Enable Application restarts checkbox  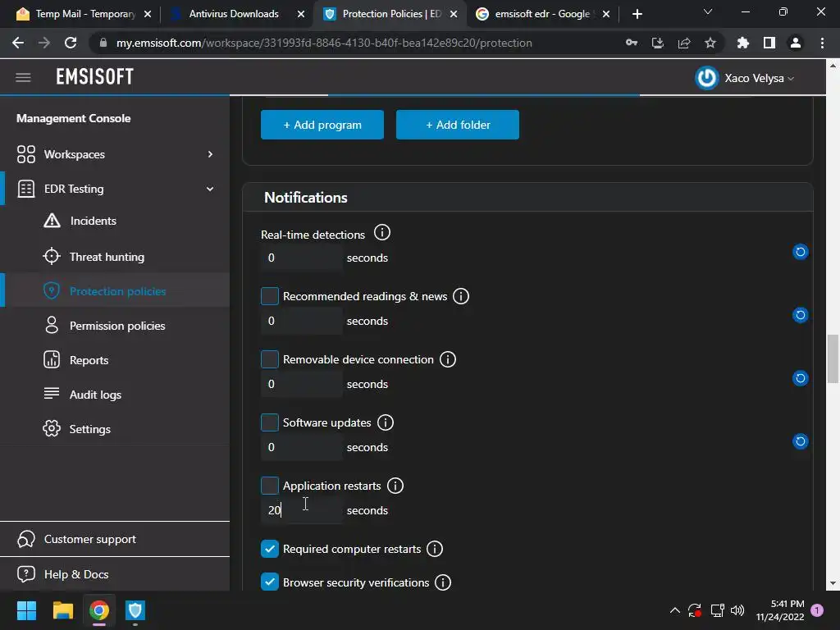point(269,486)
